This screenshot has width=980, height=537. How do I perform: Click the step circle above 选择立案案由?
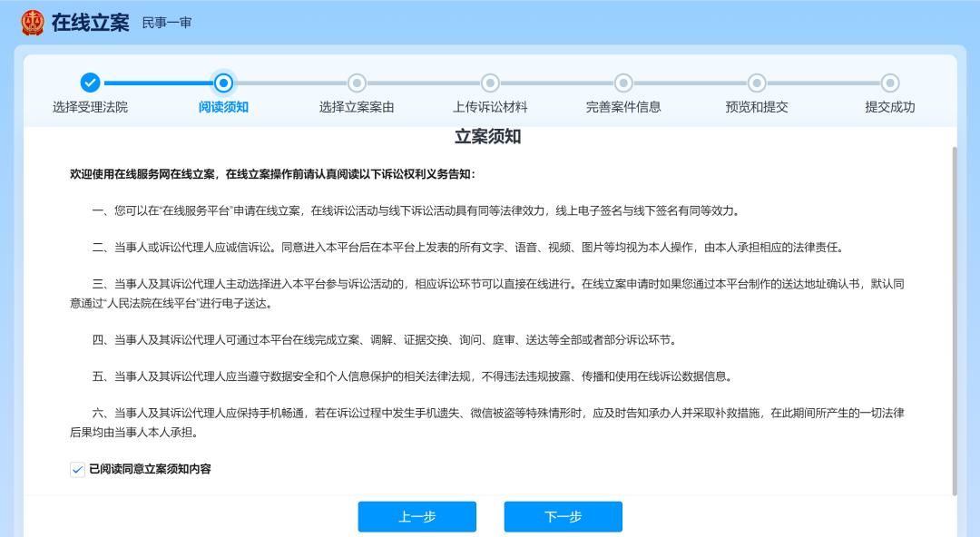coord(357,83)
